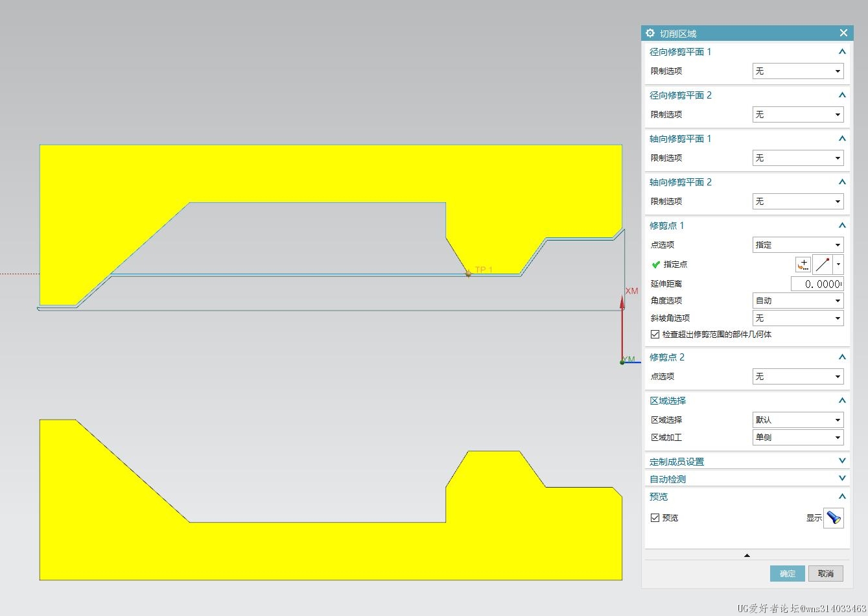Click the 指定点 label
This screenshot has height=616, width=868.
coord(675,265)
